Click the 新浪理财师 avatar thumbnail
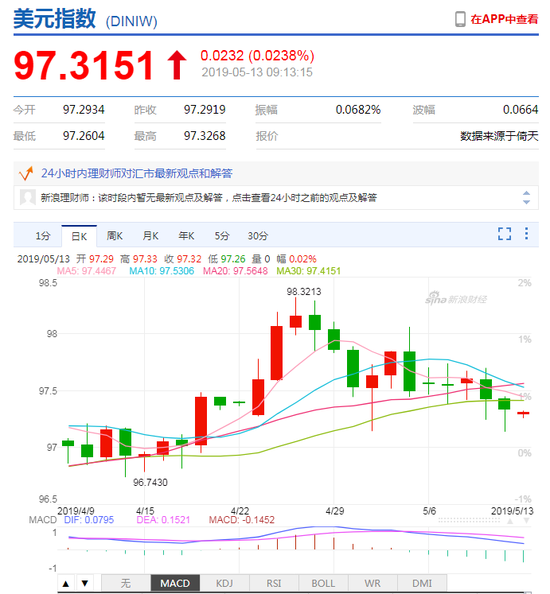550x594 pixels. (x=28, y=197)
